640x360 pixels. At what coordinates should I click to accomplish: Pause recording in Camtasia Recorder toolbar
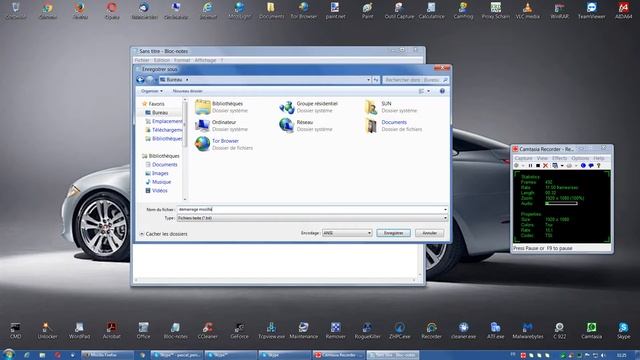530,166
